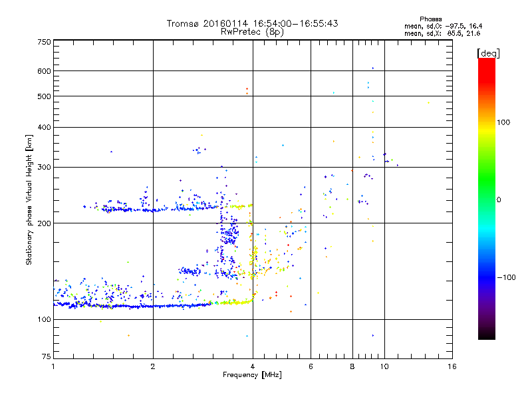Click the y-axis tick label '300'
This screenshot has width=532, height=399.
(44, 167)
